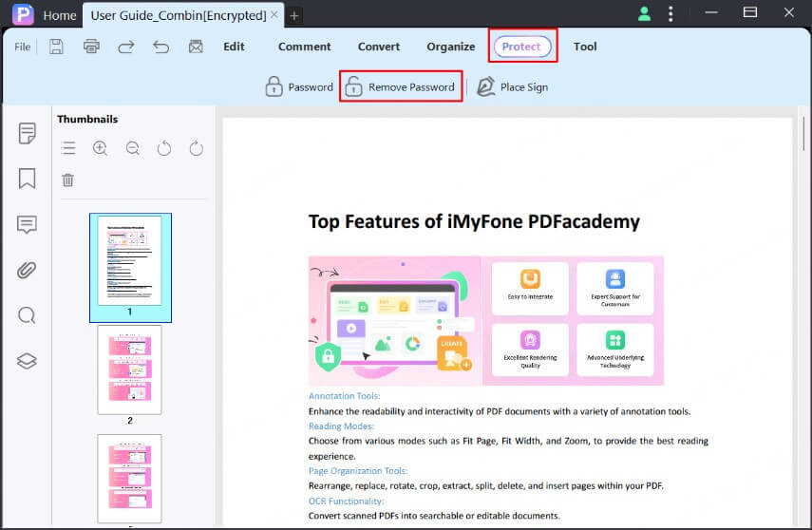Open the Convert menu tab
This screenshot has width=812, height=530.
[x=379, y=47]
